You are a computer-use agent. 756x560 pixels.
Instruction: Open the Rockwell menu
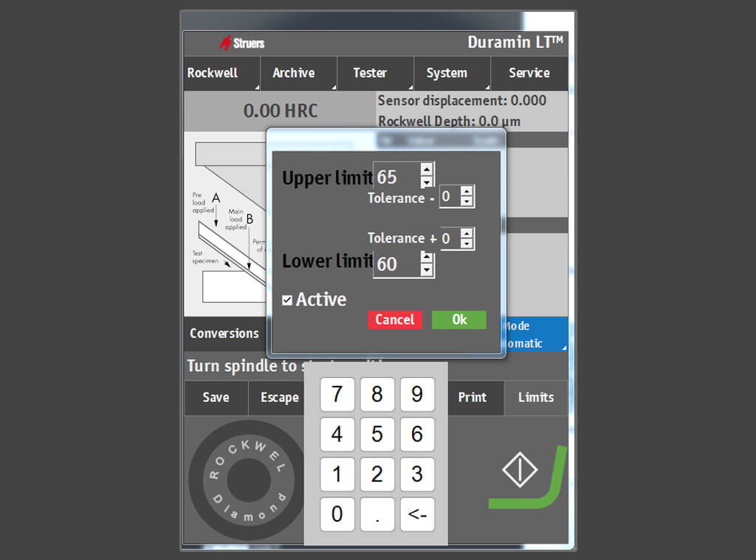tap(221, 73)
